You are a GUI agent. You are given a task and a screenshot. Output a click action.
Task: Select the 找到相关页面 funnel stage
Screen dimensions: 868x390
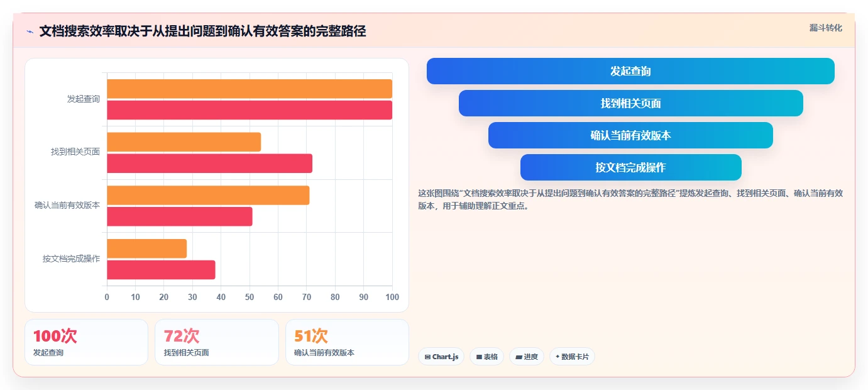coord(630,103)
